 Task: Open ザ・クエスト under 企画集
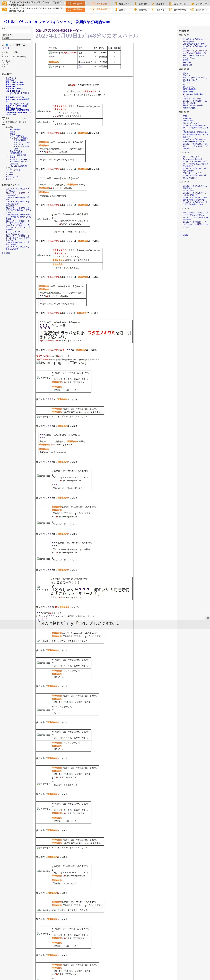pyautogui.click(x=15, y=170)
